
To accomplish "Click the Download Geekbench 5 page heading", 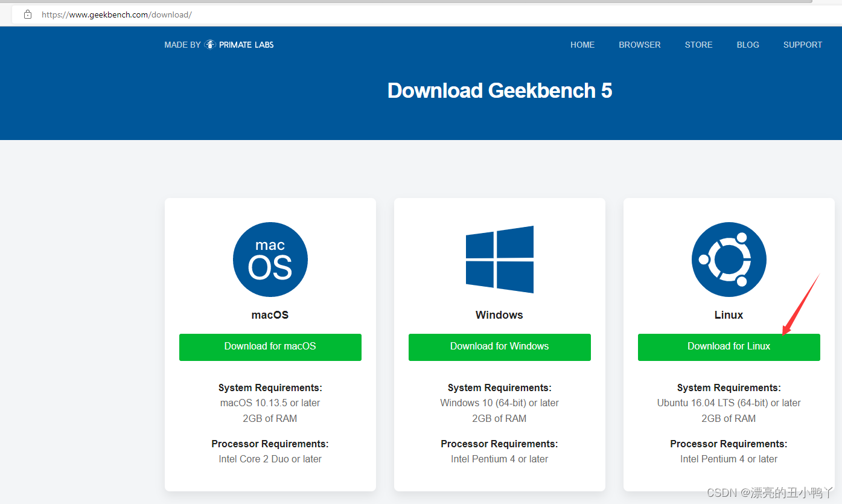I will (500, 91).
